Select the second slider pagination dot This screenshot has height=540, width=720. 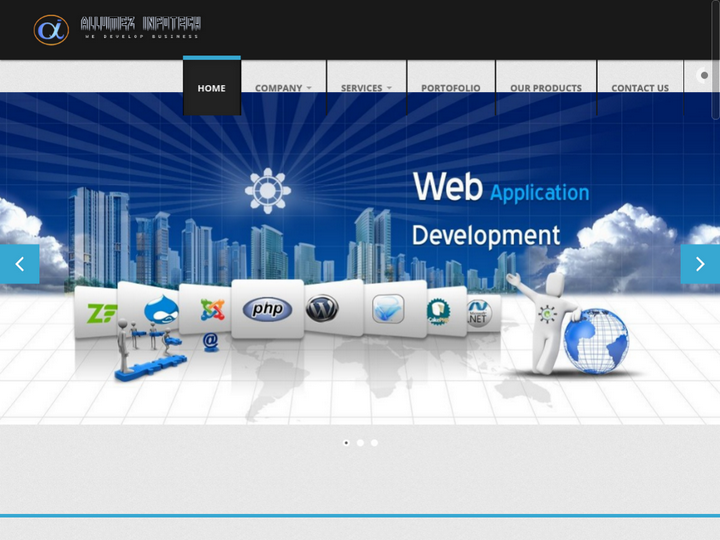pyautogui.click(x=360, y=442)
